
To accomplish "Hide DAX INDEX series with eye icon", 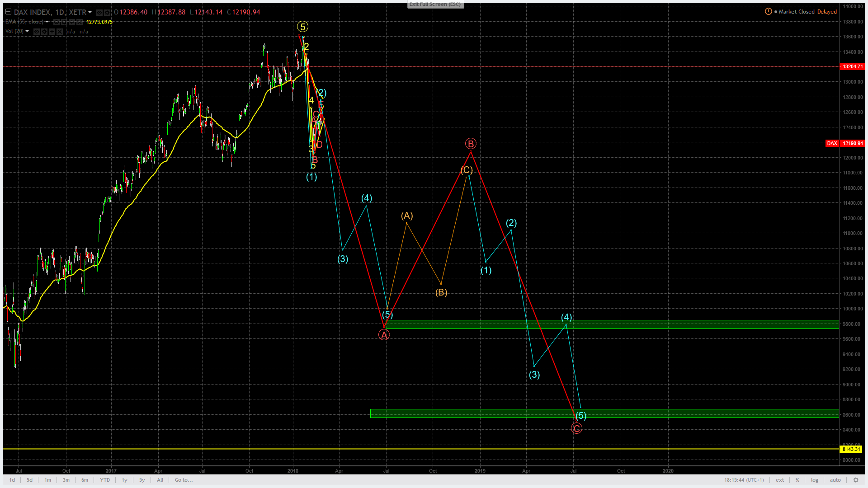I will 99,13.
